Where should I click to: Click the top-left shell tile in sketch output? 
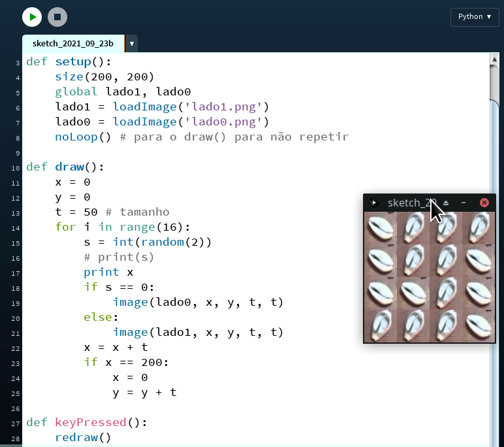(x=381, y=228)
